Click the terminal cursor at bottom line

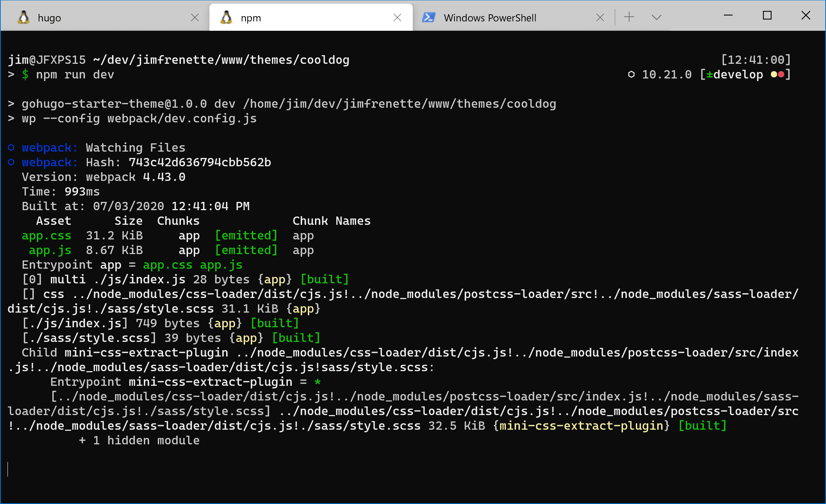coord(8,469)
